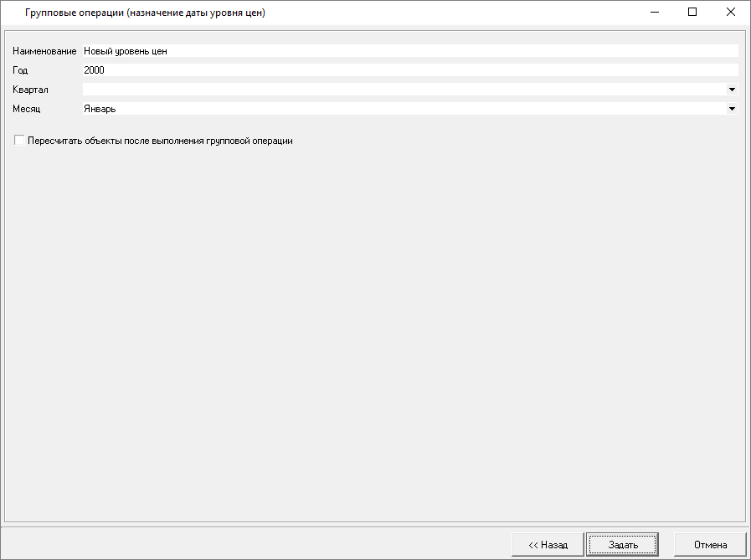Click the empty panel area below the checkbox

pos(375,335)
